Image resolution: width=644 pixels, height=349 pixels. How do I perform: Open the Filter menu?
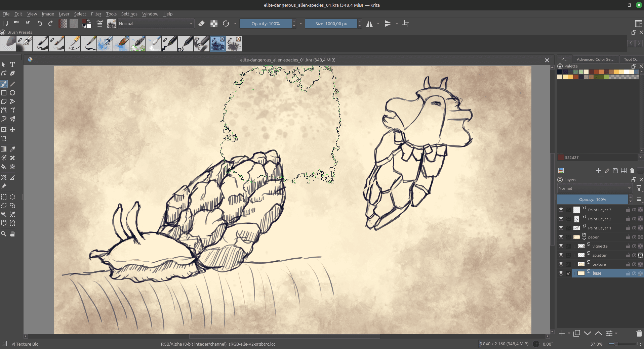[96, 14]
